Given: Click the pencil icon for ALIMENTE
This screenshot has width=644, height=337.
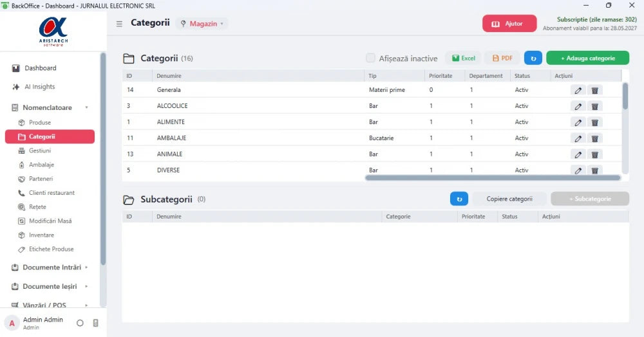Looking at the screenshot, I should click(578, 122).
